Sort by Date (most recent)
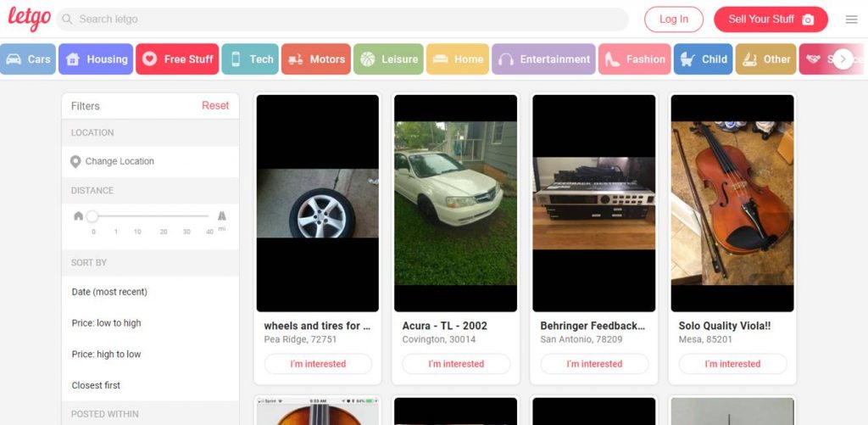 [x=109, y=292]
